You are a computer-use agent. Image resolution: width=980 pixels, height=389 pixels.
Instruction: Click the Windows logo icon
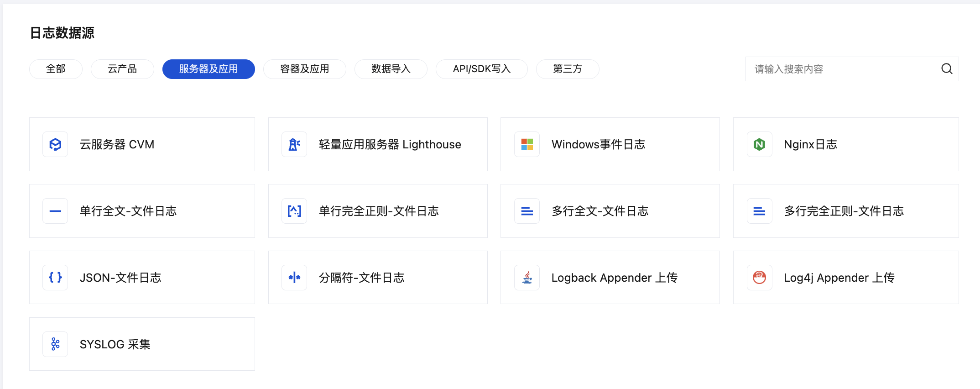click(x=527, y=144)
